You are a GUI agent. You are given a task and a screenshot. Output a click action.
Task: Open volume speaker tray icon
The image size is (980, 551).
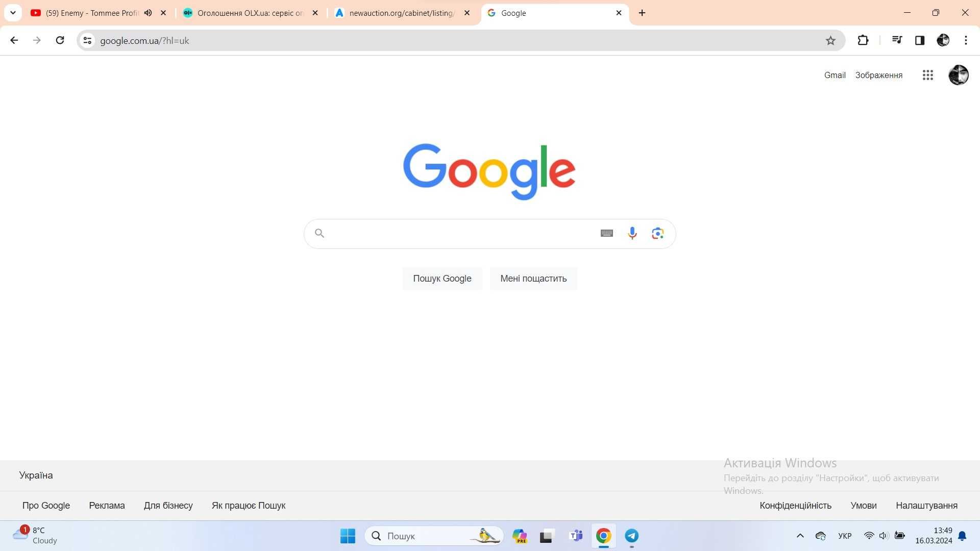(x=884, y=536)
